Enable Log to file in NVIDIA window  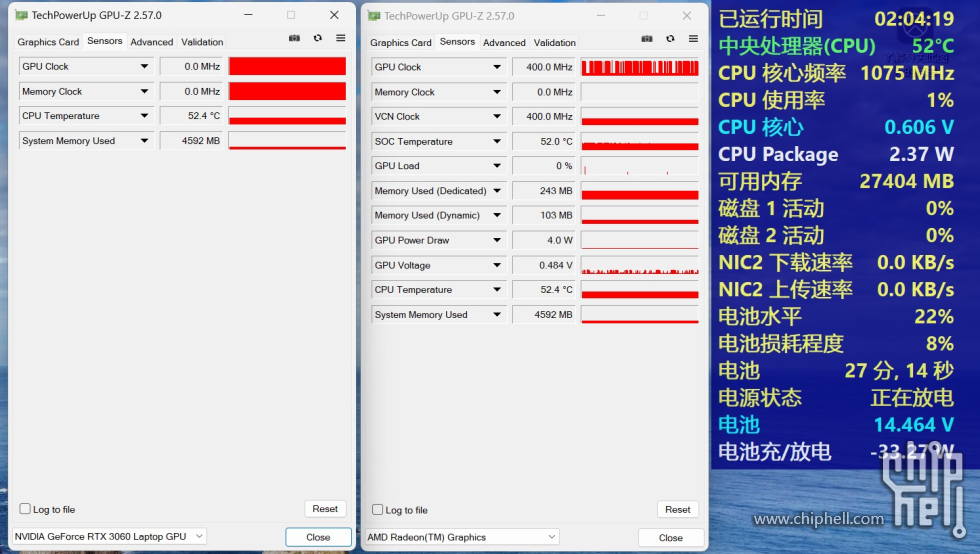[x=25, y=509]
